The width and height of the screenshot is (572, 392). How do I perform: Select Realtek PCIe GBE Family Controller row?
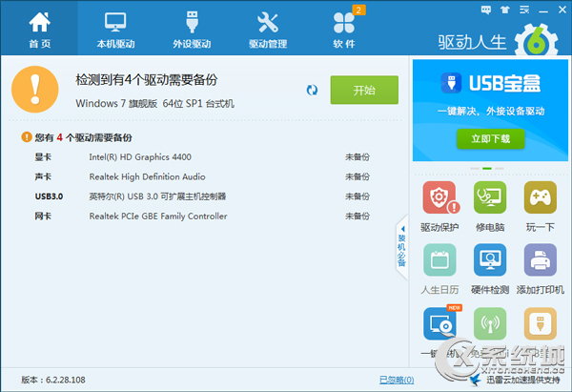tap(202, 217)
